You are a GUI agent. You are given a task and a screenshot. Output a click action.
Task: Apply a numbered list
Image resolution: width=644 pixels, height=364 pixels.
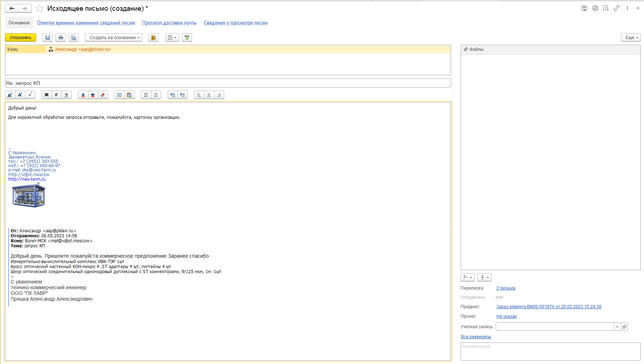(156, 95)
